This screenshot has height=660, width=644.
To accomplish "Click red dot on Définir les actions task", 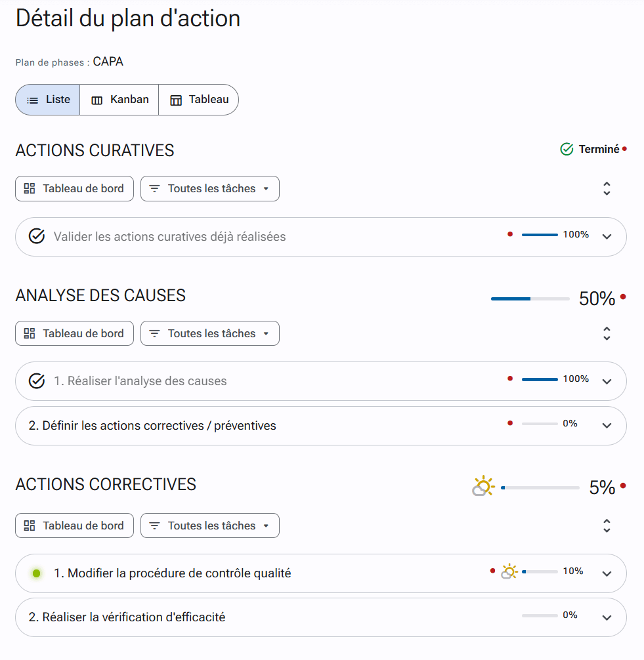I will click(x=510, y=423).
